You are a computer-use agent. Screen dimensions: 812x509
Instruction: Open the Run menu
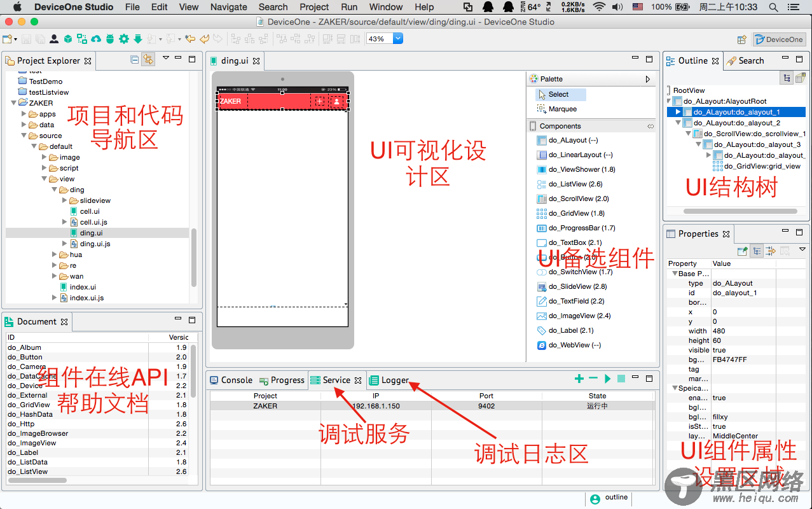pyautogui.click(x=349, y=7)
